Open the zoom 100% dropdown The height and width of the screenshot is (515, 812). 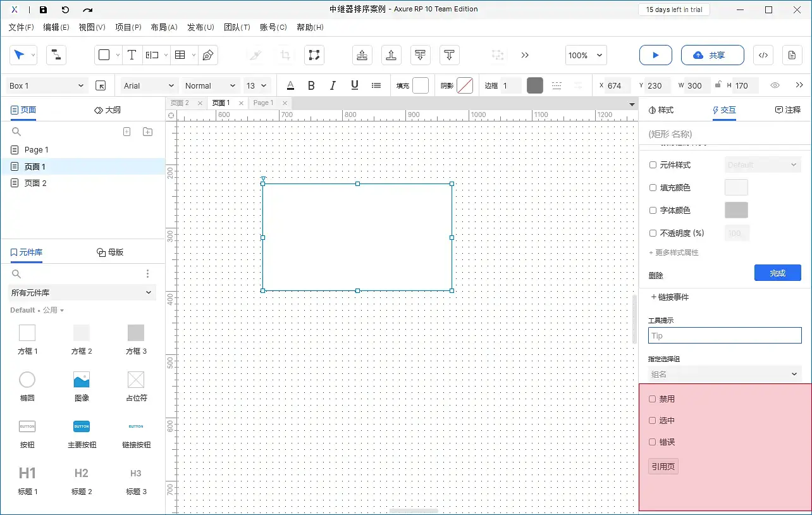point(586,56)
